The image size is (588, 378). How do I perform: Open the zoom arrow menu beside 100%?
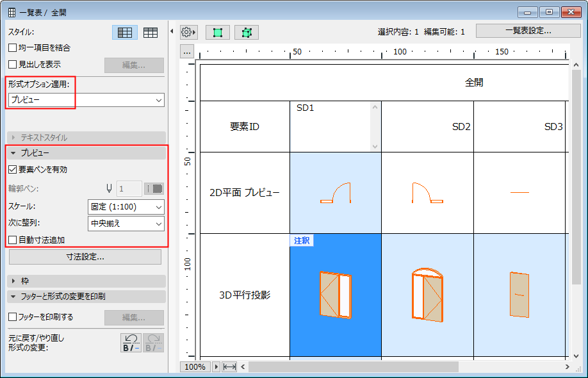(216, 366)
